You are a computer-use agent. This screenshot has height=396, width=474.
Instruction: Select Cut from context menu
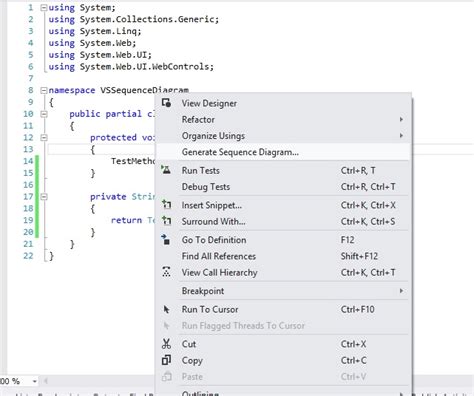[x=283, y=344]
